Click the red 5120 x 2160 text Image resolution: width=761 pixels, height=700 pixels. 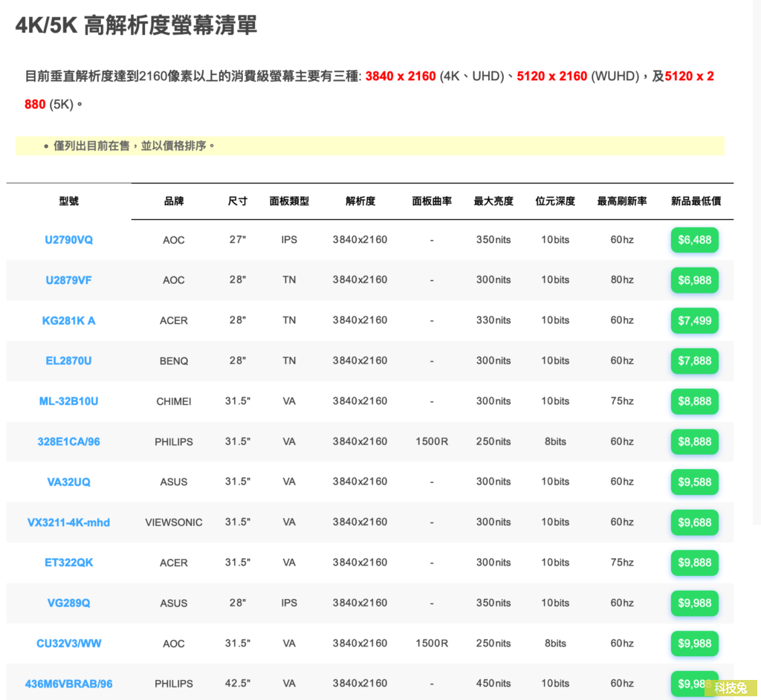click(552, 77)
